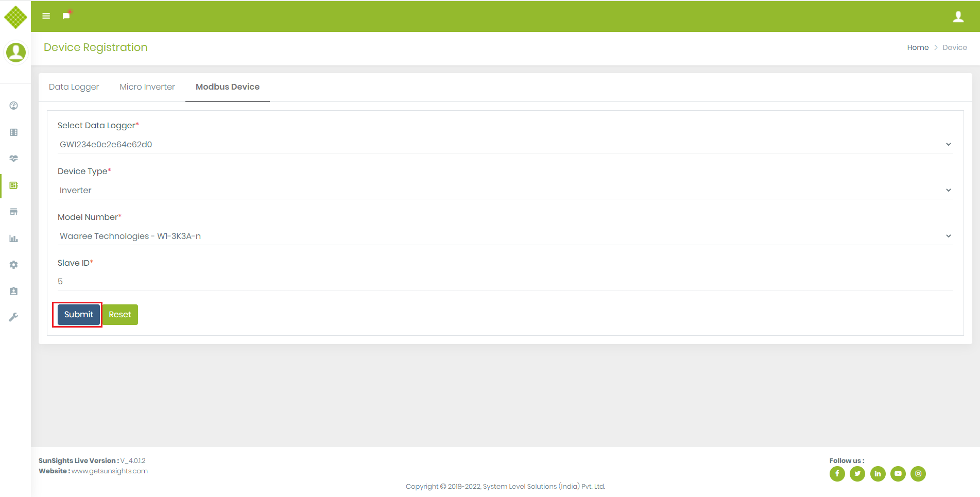Switch to the Micro Inverter tab

coord(147,87)
